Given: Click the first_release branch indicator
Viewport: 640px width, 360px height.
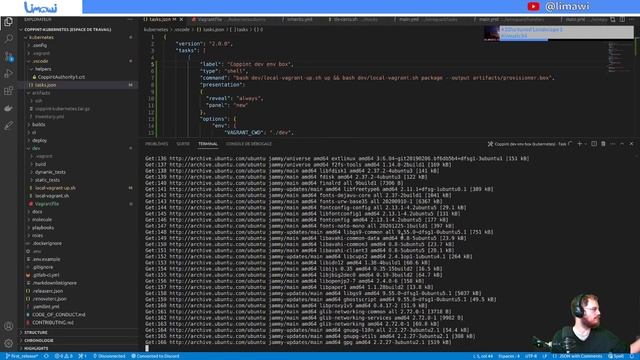Looking at the screenshot, I should coord(22,356).
